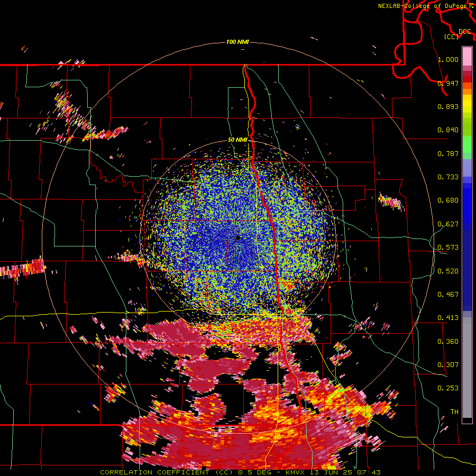
Task: Click the 0.893 value on the color scale
Action: tap(448, 106)
